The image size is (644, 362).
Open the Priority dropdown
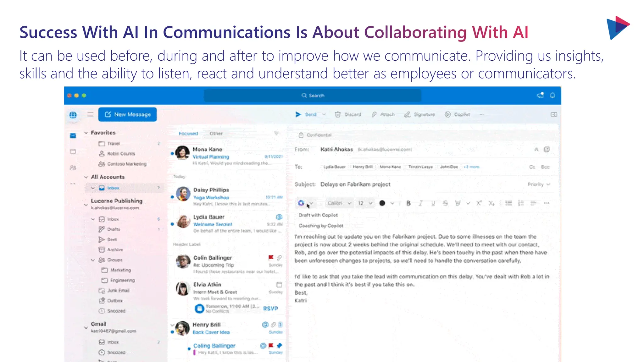coord(539,184)
